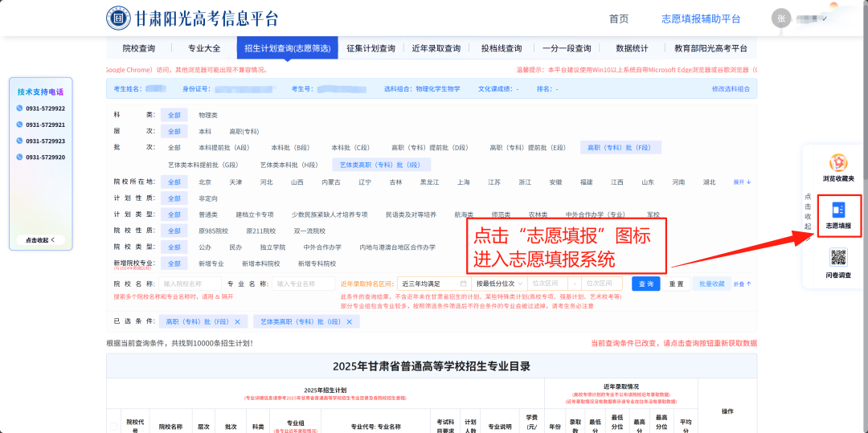Click the 批量收藏 button

coord(711,284)
